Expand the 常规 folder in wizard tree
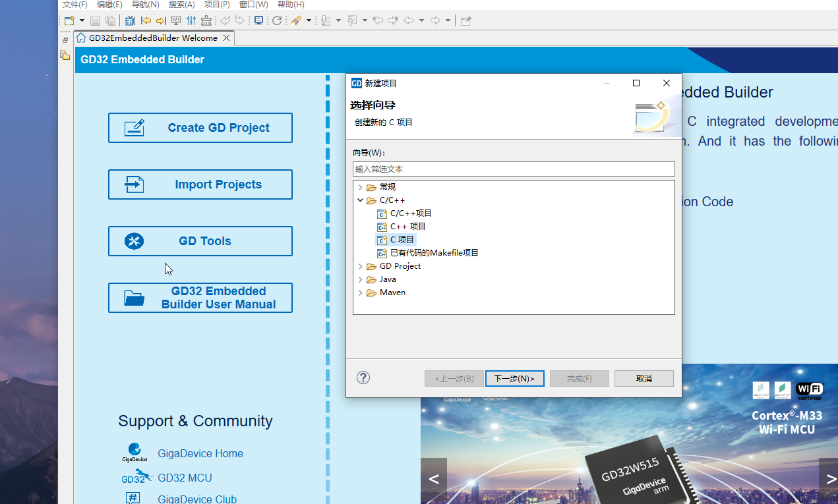The width and height of the screenshot is (838, 504). (360, 187)
